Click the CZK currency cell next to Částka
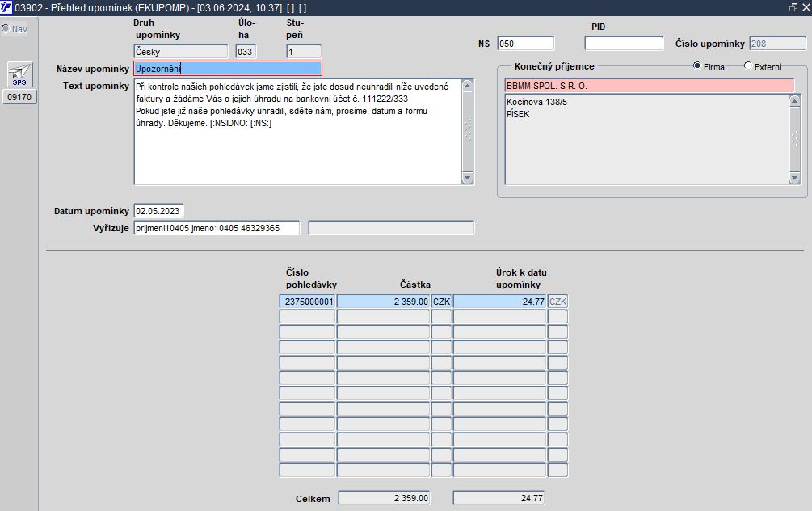This screenshot has height=511, width=812. click(441, 301)
